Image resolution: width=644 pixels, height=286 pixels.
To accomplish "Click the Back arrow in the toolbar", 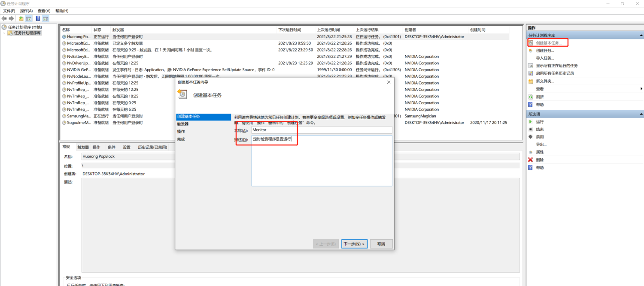I will [4, 18].
